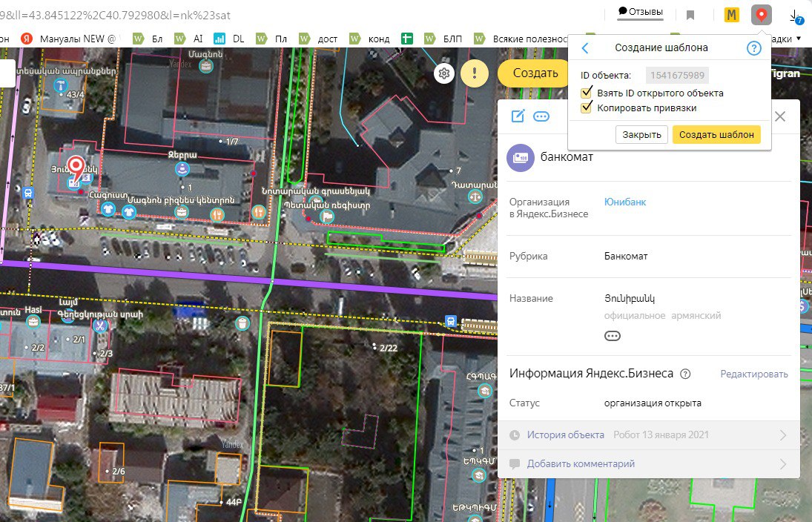Click the graduation cap icon under ԵՊԿԳՄ
Image resolution: width=812 pixels, height=522 pixels.
[479, 475]
